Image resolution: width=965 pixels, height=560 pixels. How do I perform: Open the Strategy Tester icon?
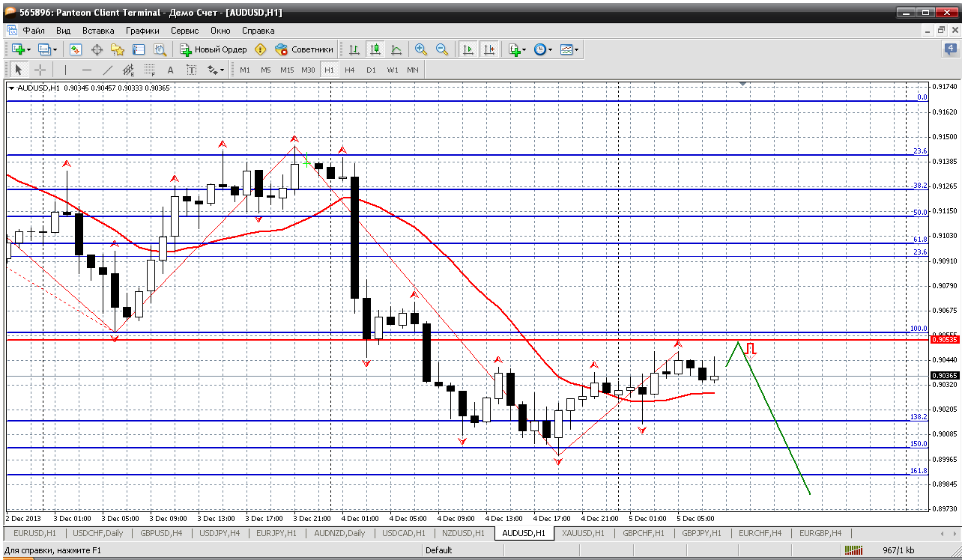160,49
